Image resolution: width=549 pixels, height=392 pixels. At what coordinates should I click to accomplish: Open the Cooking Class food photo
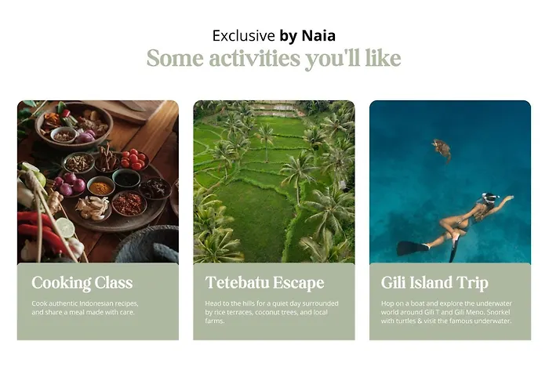(x=98, y=181)
